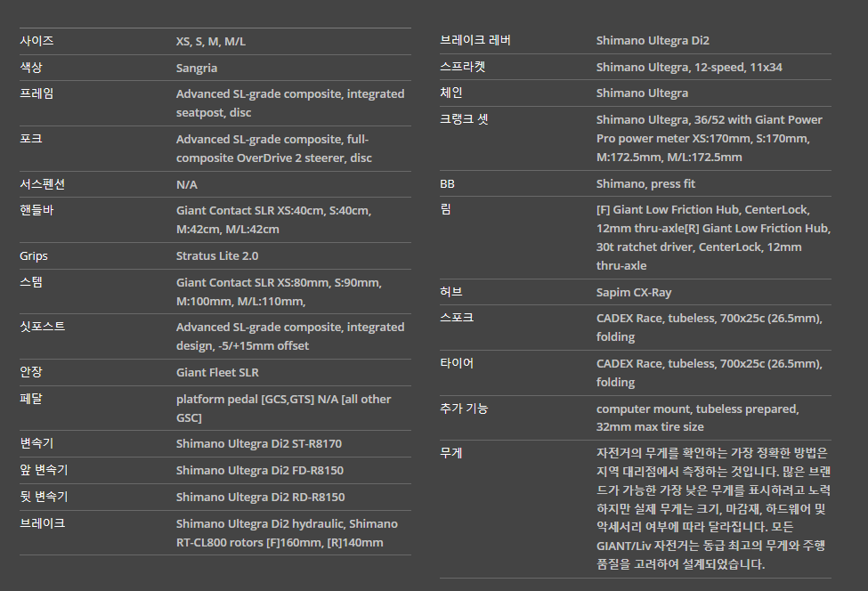Select the 서스펜션 N/A value

click(187, 185)
